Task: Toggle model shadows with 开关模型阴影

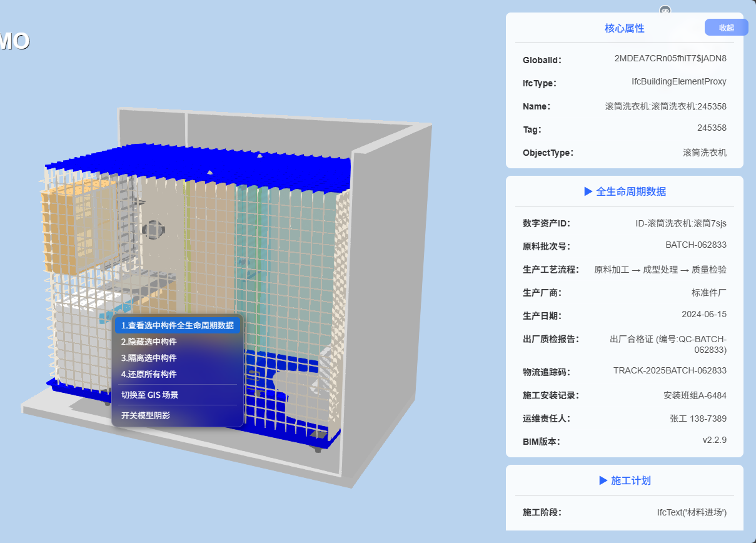Action: coord(145,415)
